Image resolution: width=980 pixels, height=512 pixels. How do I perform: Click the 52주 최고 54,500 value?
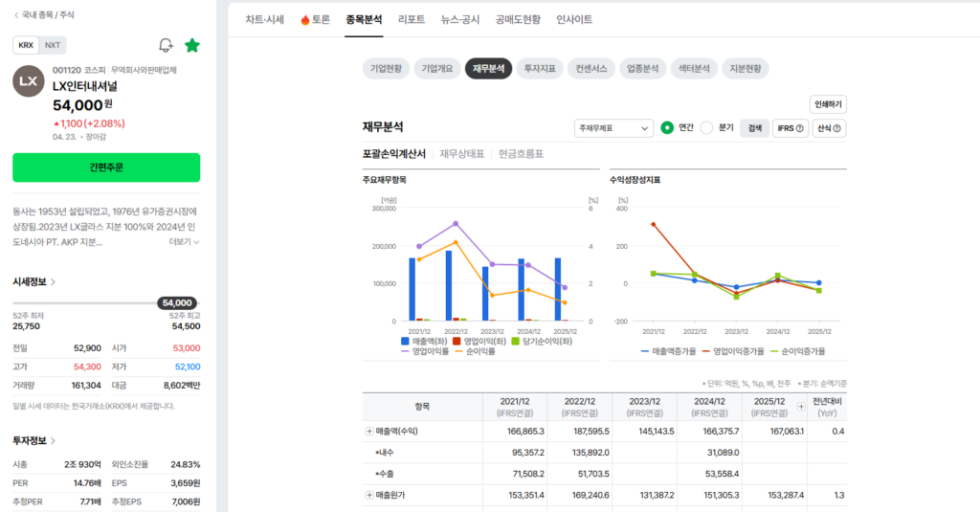tap(187, 326)
